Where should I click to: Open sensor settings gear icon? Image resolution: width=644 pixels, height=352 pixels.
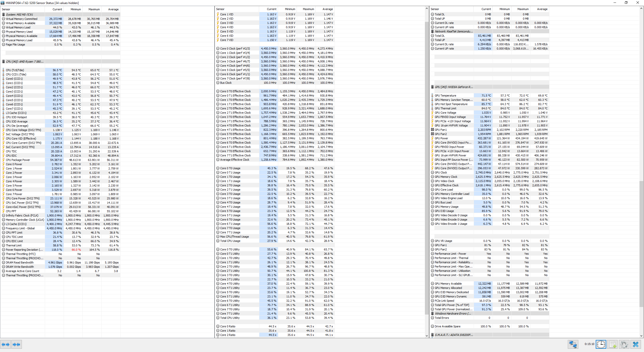[624, 344]
